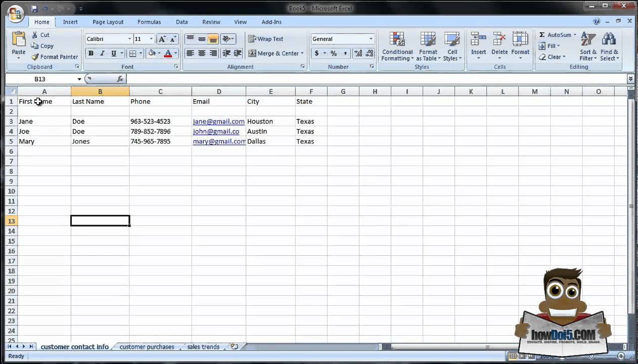Increase font size with Grow Font

pyautogui.click(x=162, y=39)
